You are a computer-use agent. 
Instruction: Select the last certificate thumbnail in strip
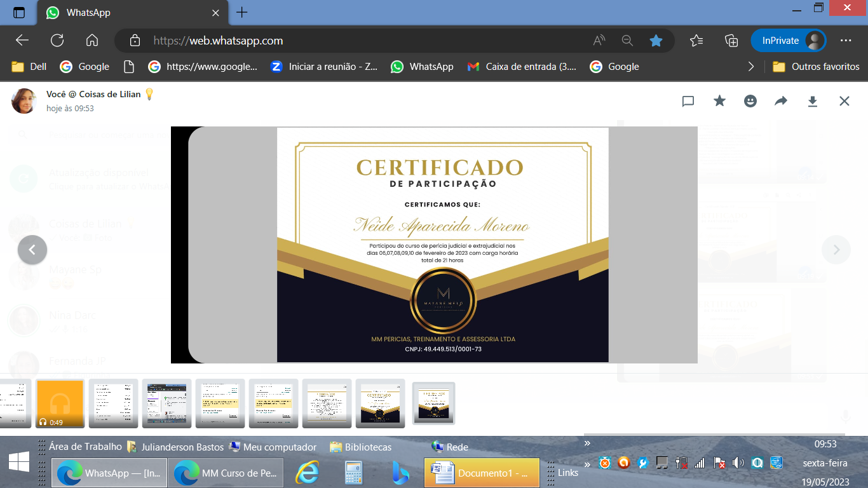(433, 403)
